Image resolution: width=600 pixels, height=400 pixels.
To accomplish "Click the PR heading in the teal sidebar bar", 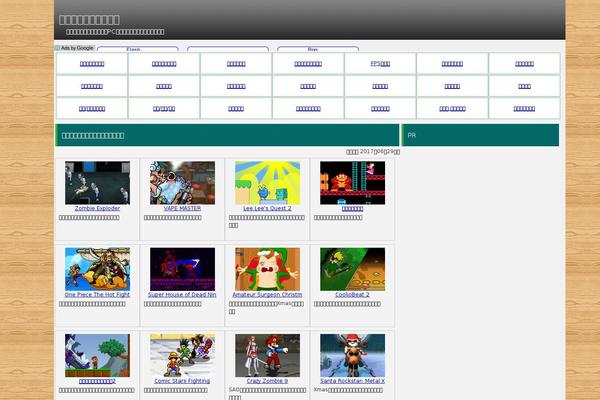I will (412, 135).
